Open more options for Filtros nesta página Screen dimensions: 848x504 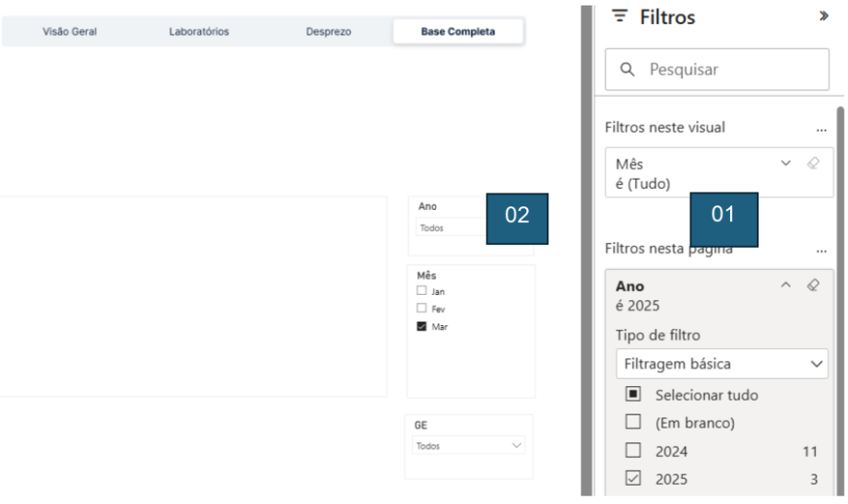point(821,250)
